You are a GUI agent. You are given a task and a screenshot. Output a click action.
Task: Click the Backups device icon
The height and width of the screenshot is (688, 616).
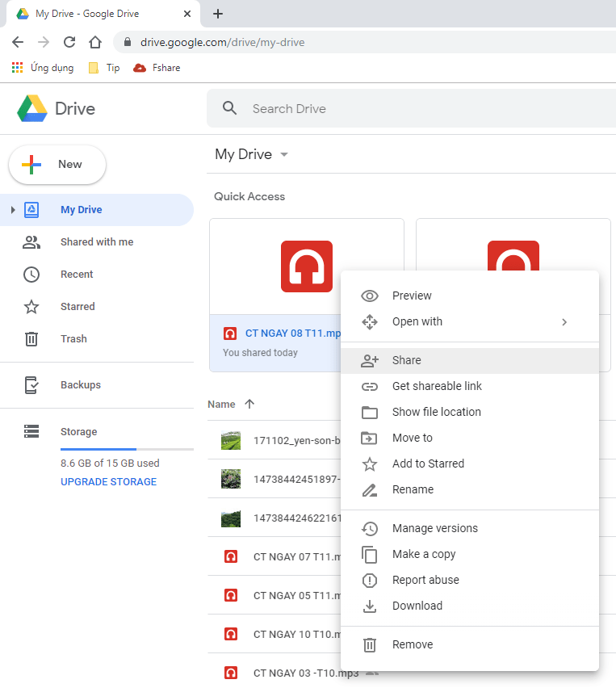pyautogui.click(x=31, y=385)
